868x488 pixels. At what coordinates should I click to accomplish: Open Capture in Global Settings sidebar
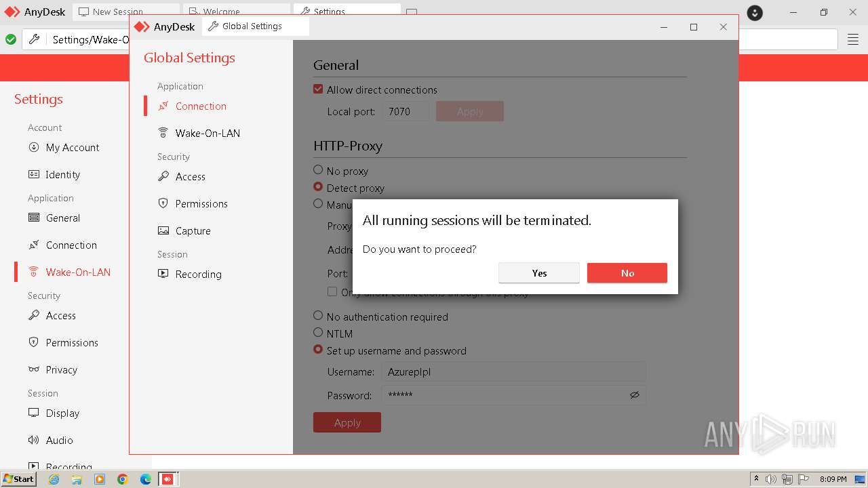pyautogui.click(x=193, y=230)
